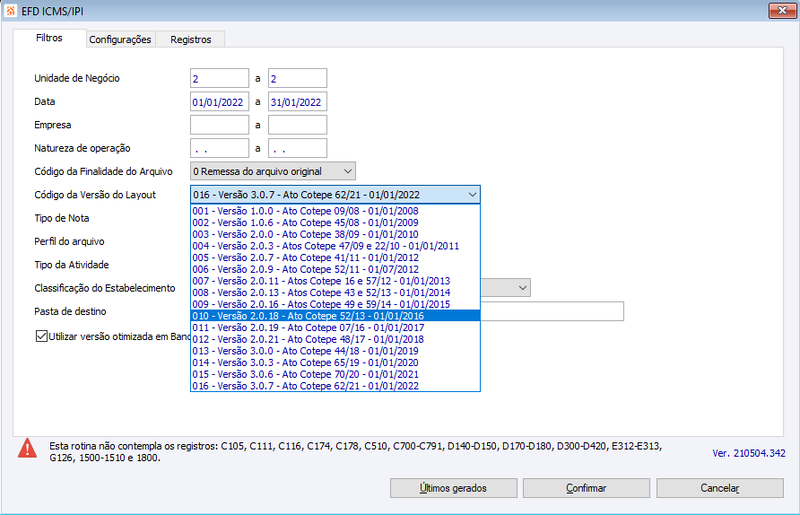The height and width of the screenshot is (515, 800).
Task: Collapse the Código da Versão do Layout dropdown arrow
Action: coord(472,194)
